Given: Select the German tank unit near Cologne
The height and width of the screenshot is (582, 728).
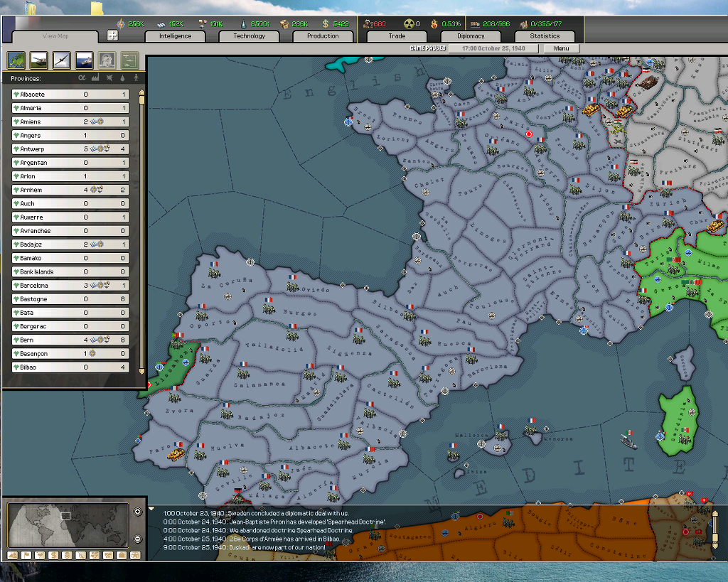Looking at the screenshot, I should tap(647, 82).
